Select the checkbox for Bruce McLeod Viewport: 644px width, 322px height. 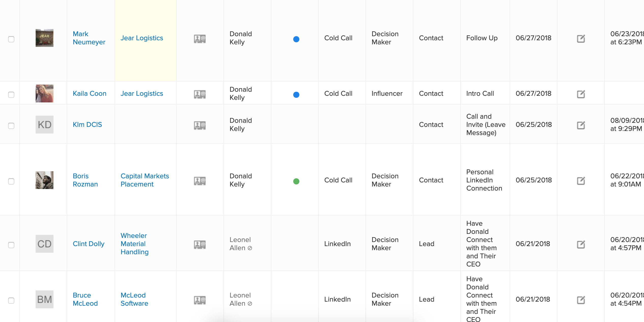[11, 301]
